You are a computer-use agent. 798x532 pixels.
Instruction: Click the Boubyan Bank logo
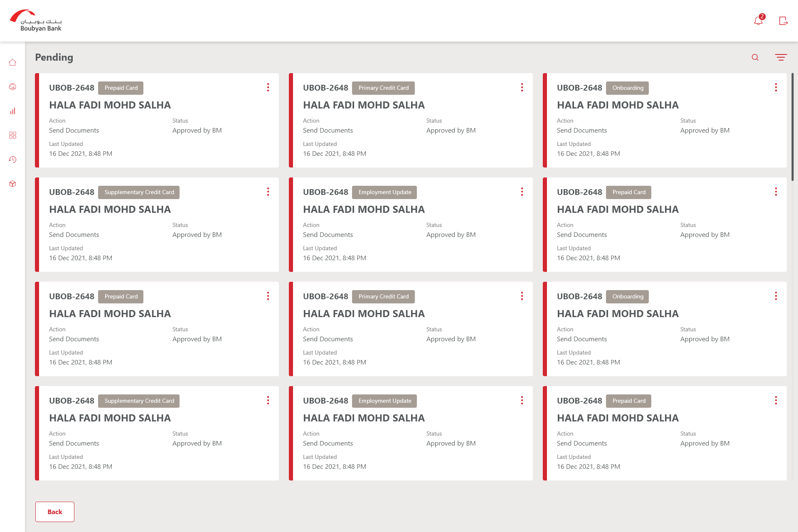(x=36, y=21)
